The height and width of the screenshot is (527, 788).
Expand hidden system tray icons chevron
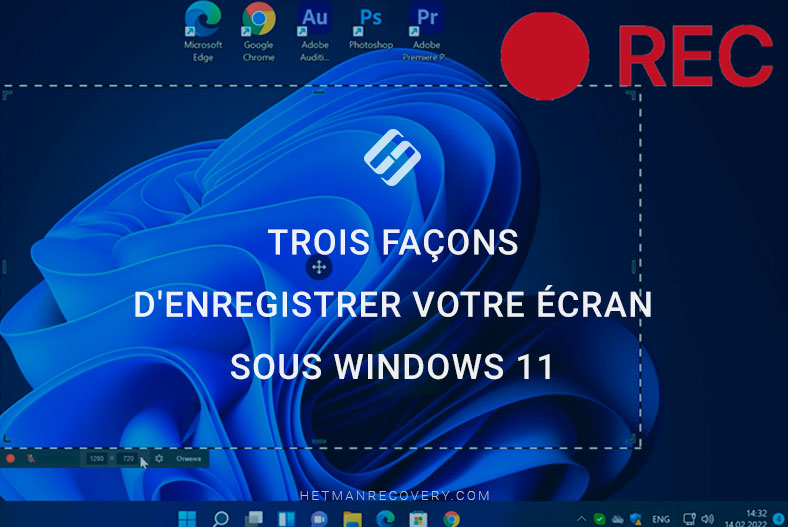[581, 519]
